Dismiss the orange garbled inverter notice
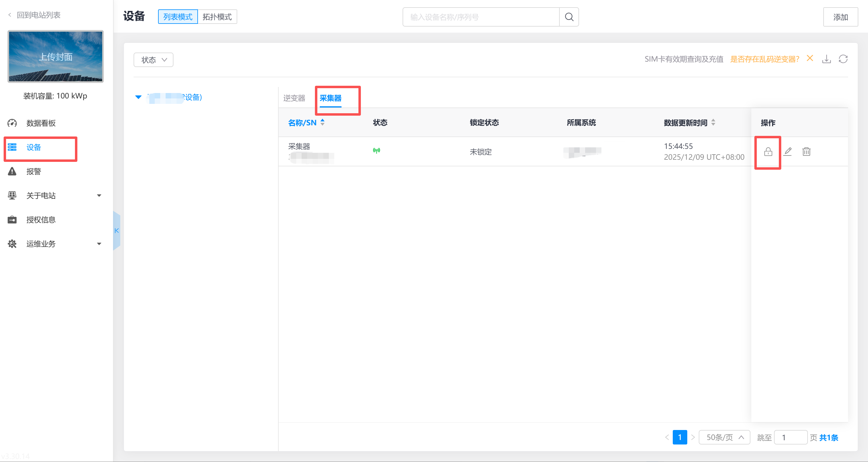868x462 pixels. pos(810,59)
